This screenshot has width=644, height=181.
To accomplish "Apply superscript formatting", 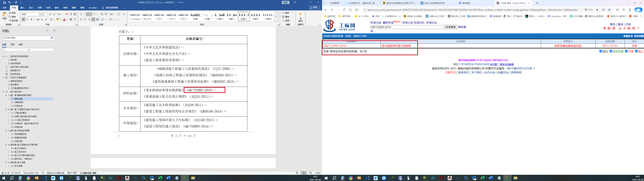I will click(x=46, y=19).
